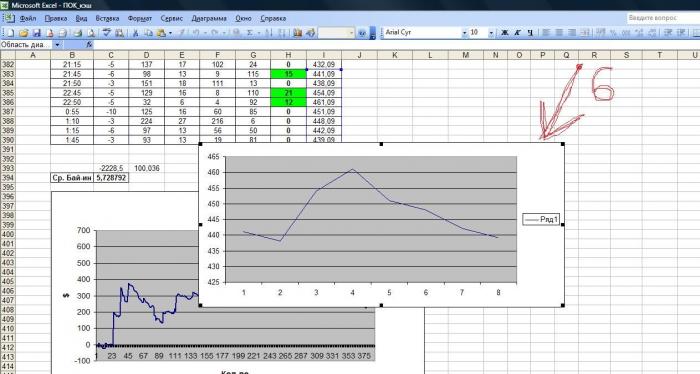Toggle bold formatting Ж button
The image size is (700, 374).
pos(504,33)
